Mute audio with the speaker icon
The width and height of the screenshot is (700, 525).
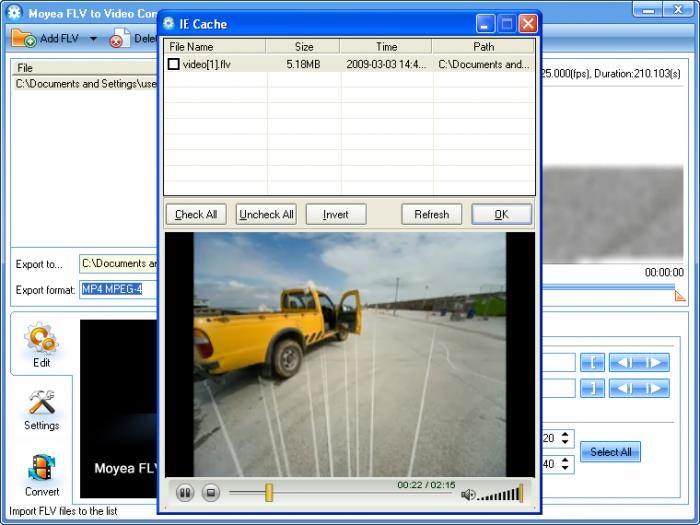point(467,495)
